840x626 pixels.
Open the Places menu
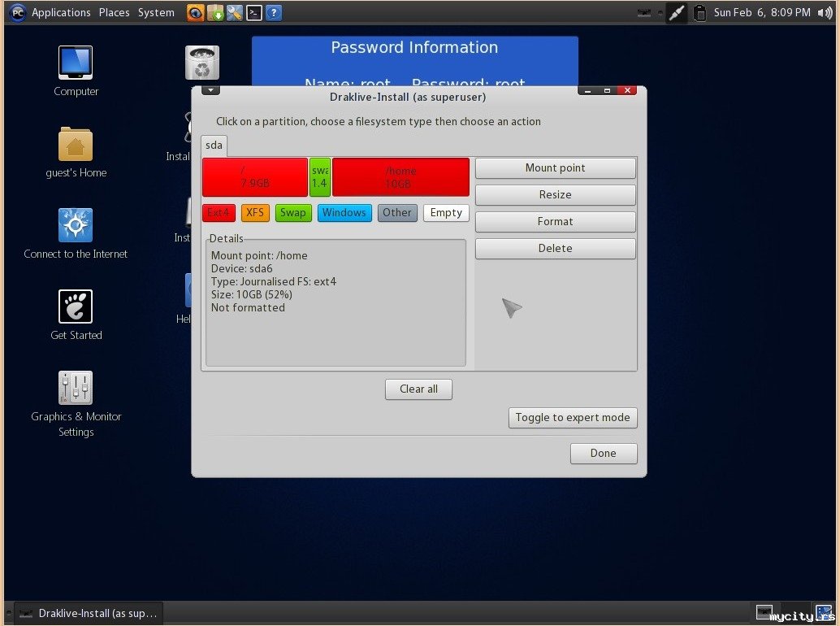coord(114,12)
